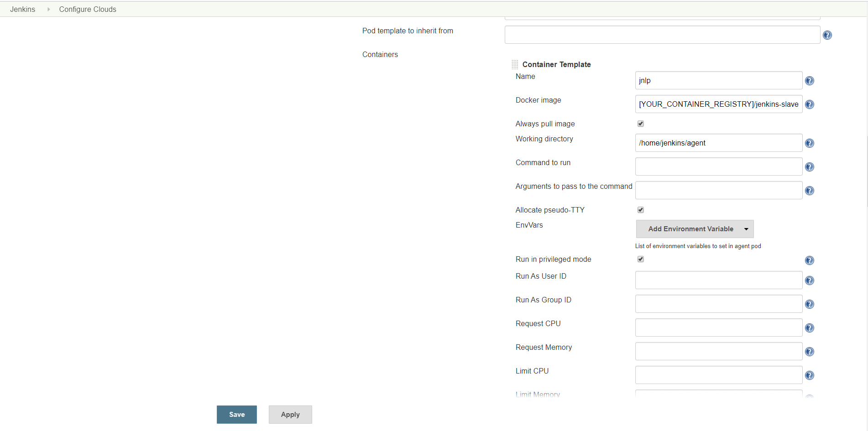Select the 'List of environment variables' note
868x431 pixels.
coord(698,246)
